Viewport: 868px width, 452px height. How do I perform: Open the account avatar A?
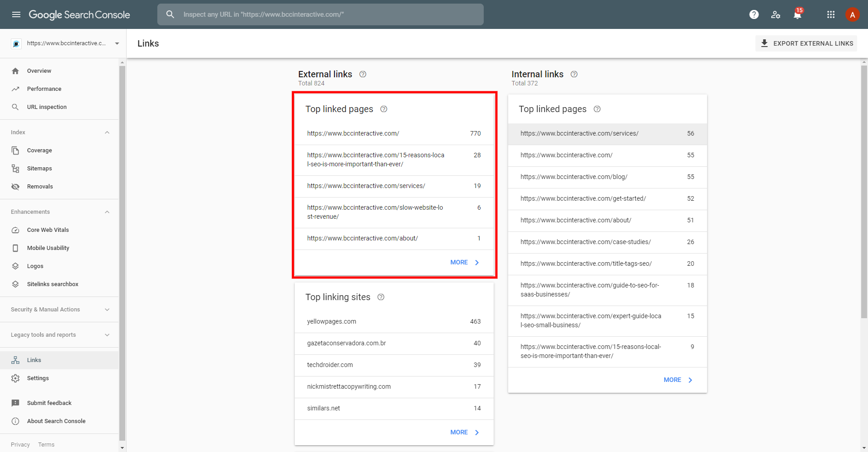tap(853, 14)
